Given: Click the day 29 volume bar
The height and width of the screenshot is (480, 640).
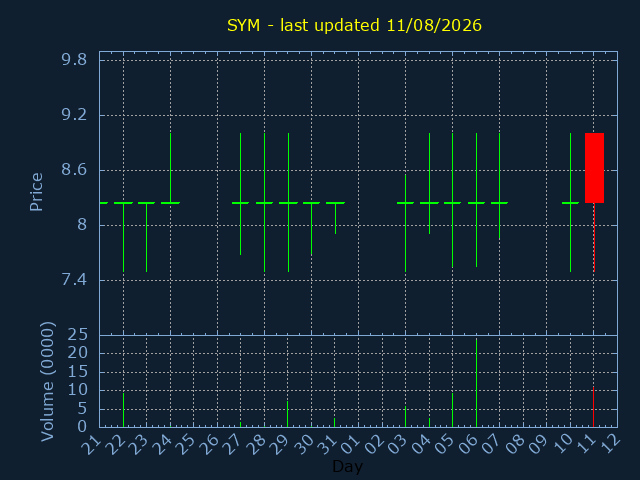Looking at the screenshot, I should tap(287, 414).
